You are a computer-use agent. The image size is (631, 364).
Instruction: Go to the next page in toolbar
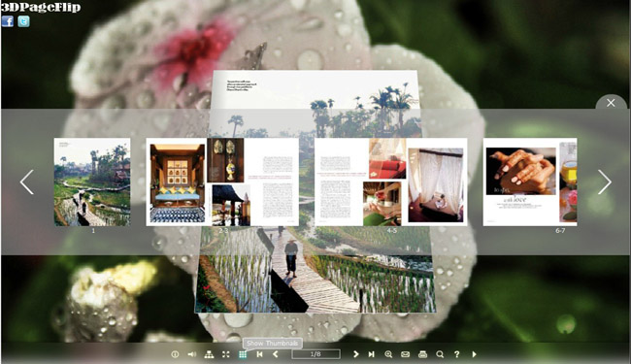355,354
